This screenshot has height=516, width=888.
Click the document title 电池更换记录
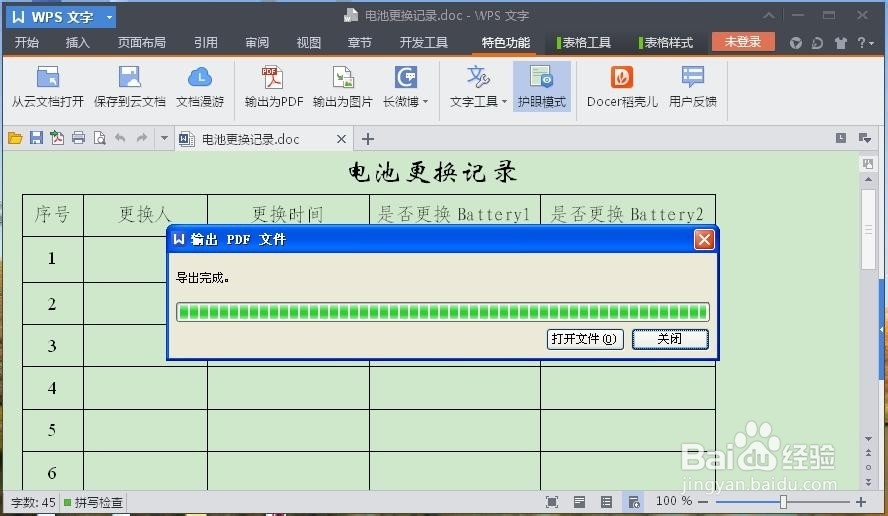[x=432, y=172]
